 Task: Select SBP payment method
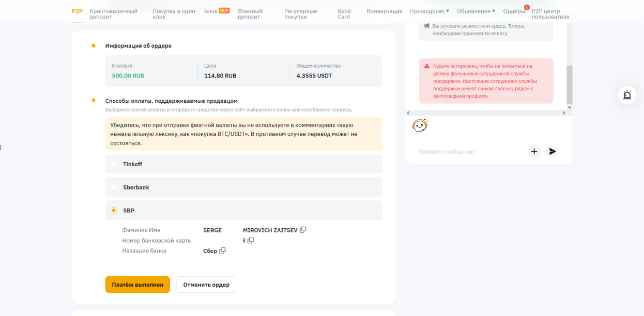point(114,211)
